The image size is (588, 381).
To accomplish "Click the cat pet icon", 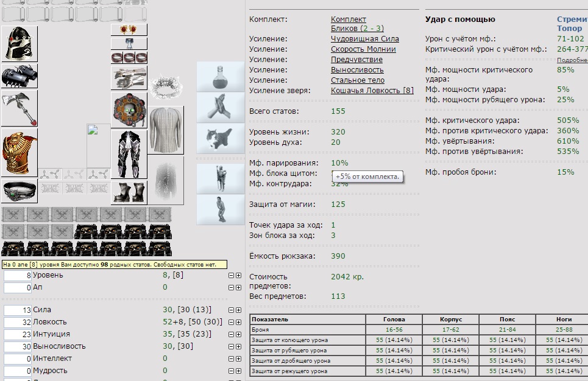I will 221,138.
